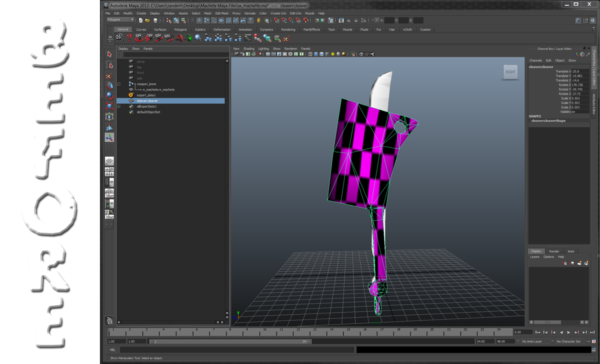Open scene via yellow folder icon
Screen dimensions: 600x364
pos(147,20)
